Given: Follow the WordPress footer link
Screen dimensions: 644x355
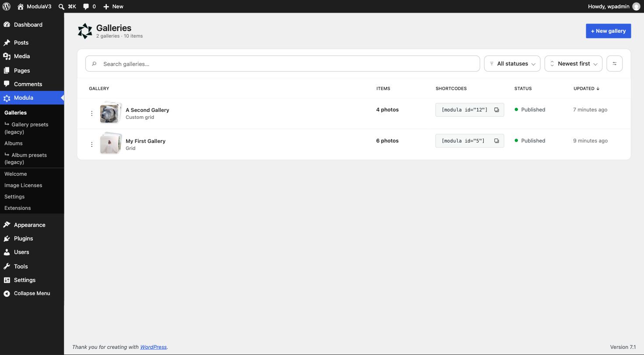Looking at the screenshot, I should coord(154,347).
